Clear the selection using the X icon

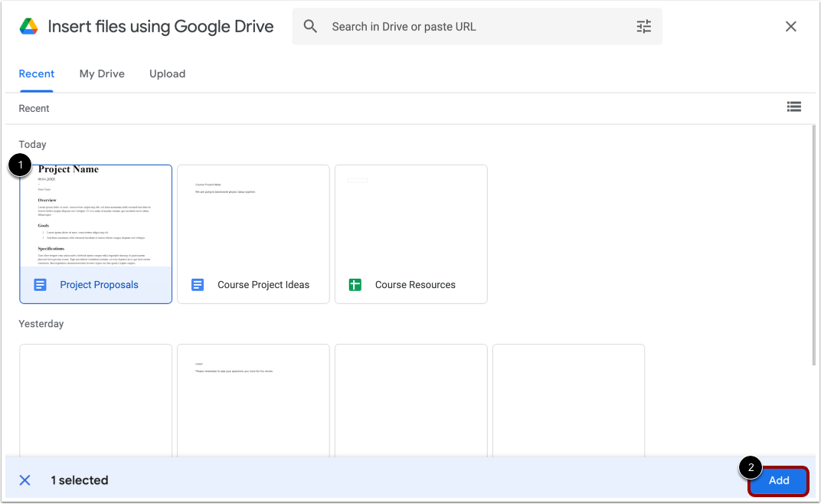(25, 479)
